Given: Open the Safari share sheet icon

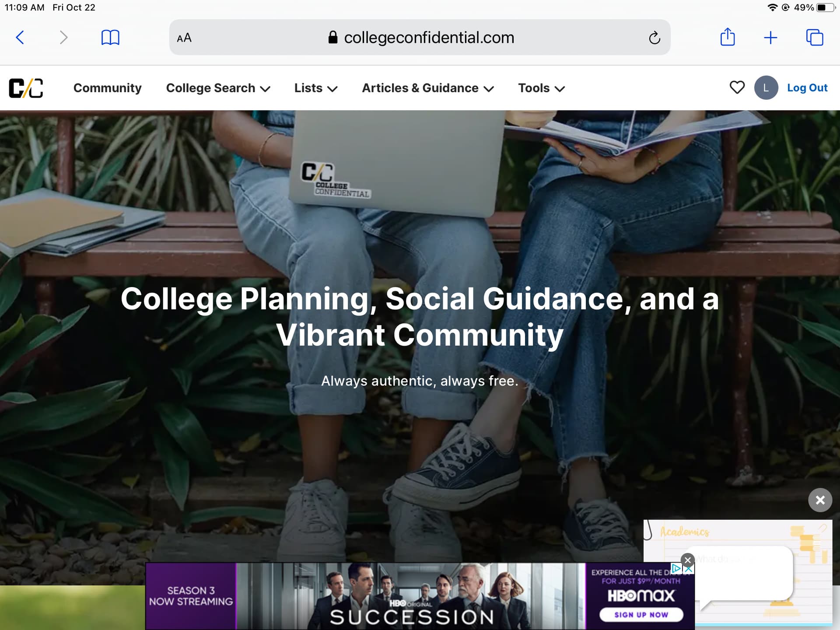Looking at the screenshot, I should [728, 37].
